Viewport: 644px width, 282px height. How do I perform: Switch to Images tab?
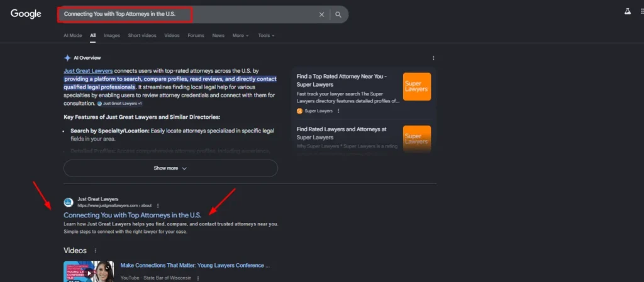tap(112, 36)
